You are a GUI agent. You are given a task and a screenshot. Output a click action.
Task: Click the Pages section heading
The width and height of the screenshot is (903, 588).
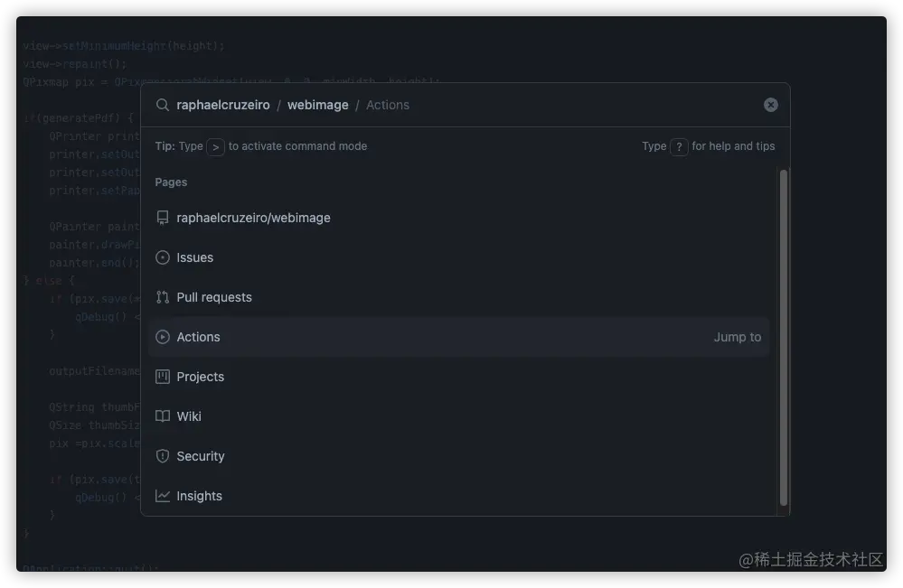click(x=171, y=182)
